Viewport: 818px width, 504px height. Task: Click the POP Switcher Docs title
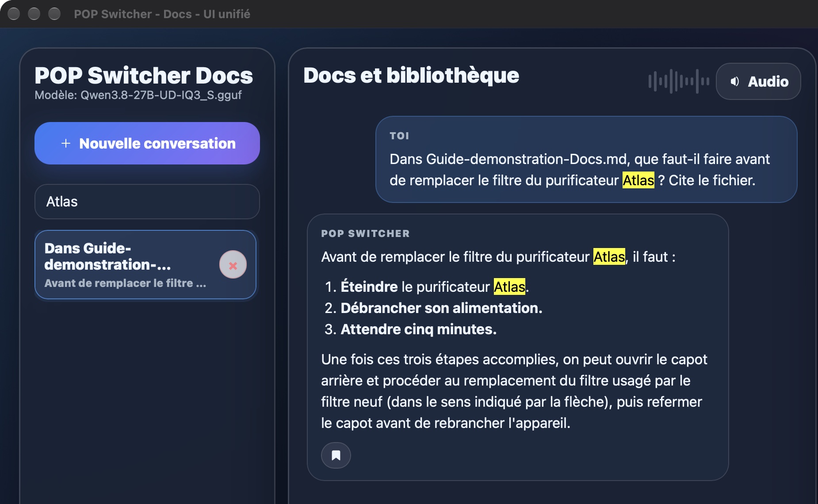(x=144, y=75)
